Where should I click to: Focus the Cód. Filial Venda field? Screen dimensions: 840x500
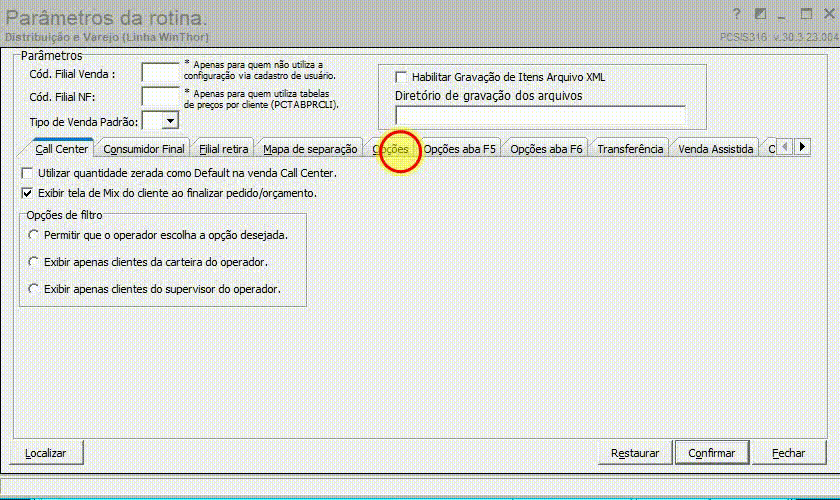pyautogui.click(x=160, y=73)
